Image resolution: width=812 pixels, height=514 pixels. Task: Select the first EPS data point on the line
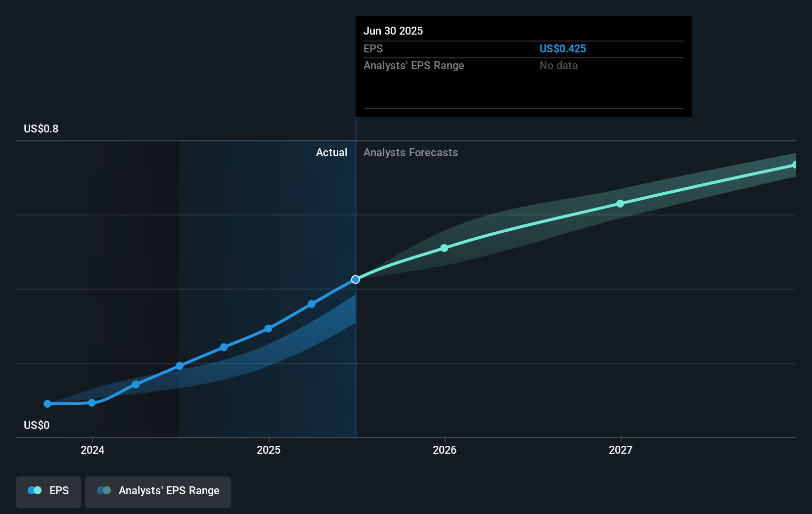47,404
